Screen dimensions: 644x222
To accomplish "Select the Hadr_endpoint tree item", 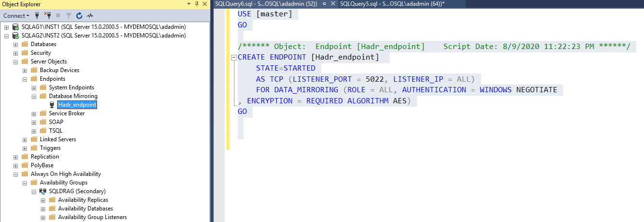I will [x=77, y=105].
